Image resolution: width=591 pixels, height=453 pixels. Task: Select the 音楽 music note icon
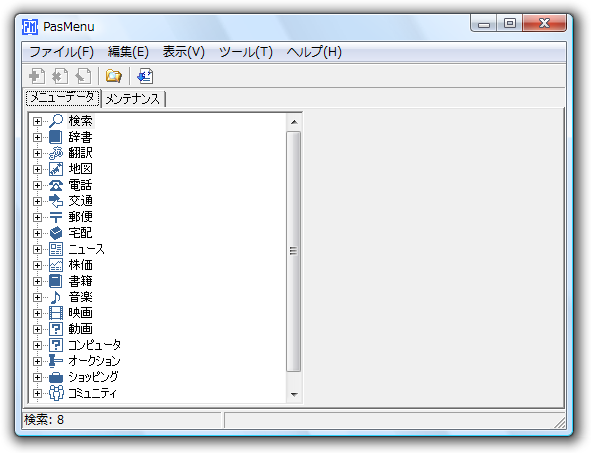(56, 297)
